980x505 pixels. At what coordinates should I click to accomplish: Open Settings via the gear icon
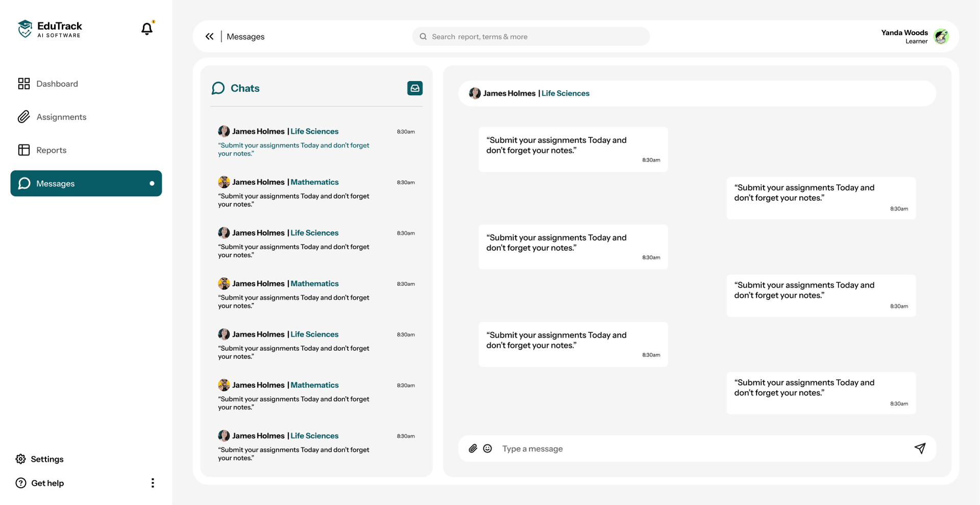[x=21, y=459]
